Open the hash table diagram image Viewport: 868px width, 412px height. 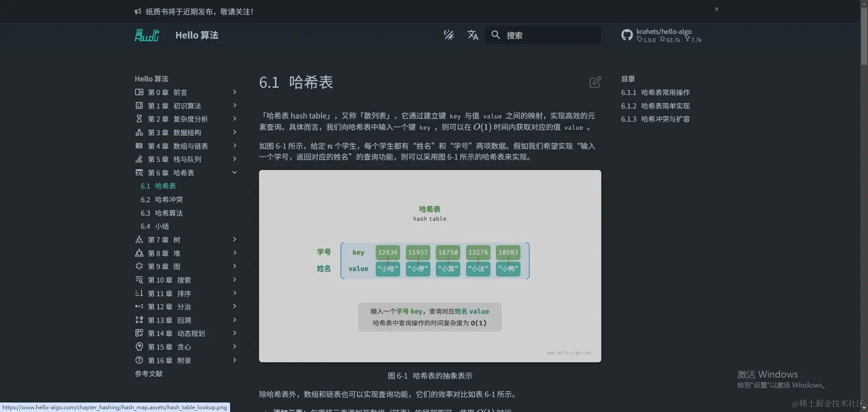point(430,266)
